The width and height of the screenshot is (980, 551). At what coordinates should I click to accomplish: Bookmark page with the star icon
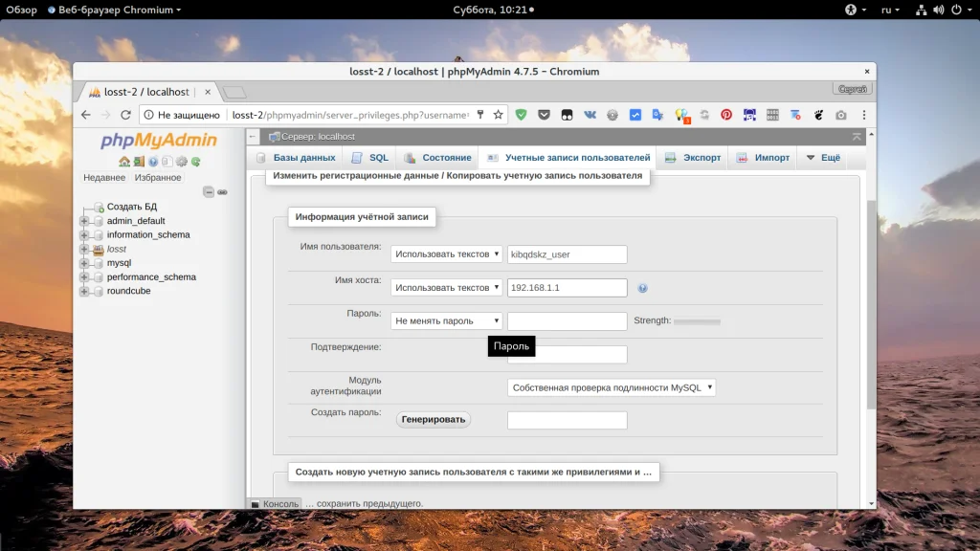click(498, 115)
